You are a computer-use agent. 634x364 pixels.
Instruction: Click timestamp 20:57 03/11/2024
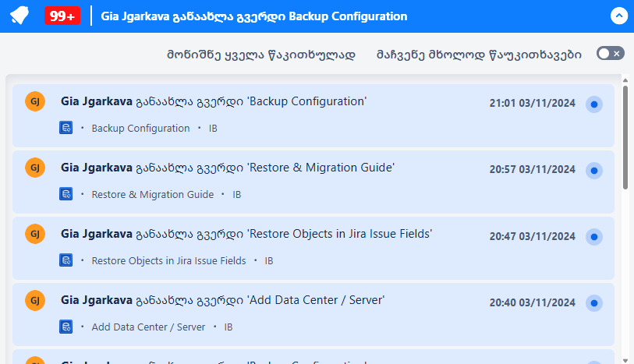tap(532, 169)
